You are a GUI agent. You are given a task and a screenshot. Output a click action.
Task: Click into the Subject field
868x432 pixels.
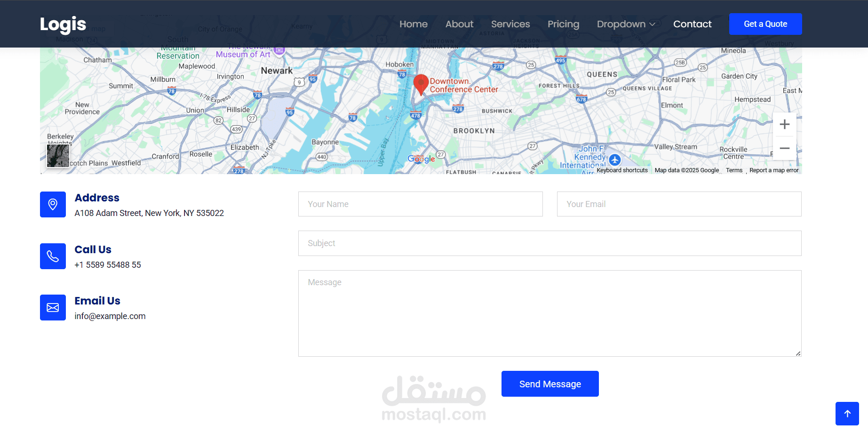(x=550, y=243)
